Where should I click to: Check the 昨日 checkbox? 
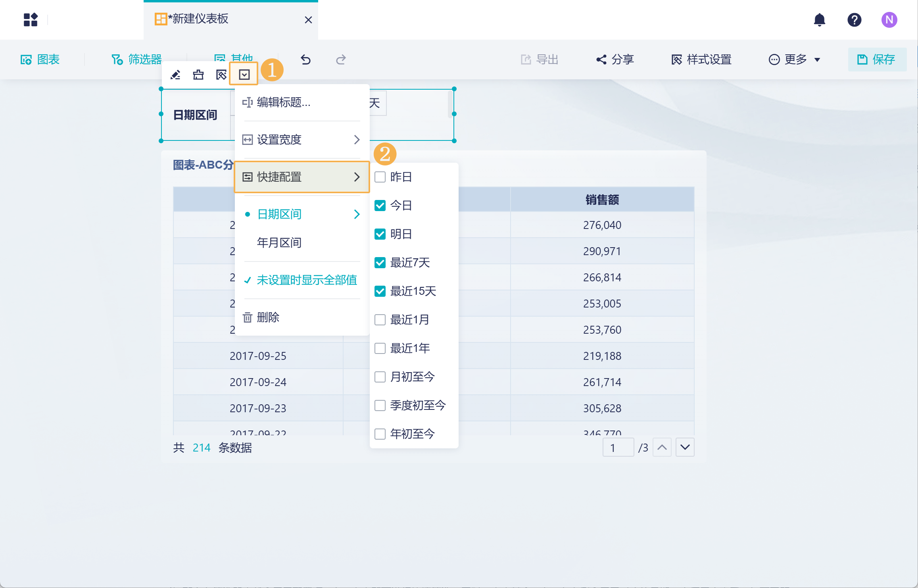click(380, 177)
